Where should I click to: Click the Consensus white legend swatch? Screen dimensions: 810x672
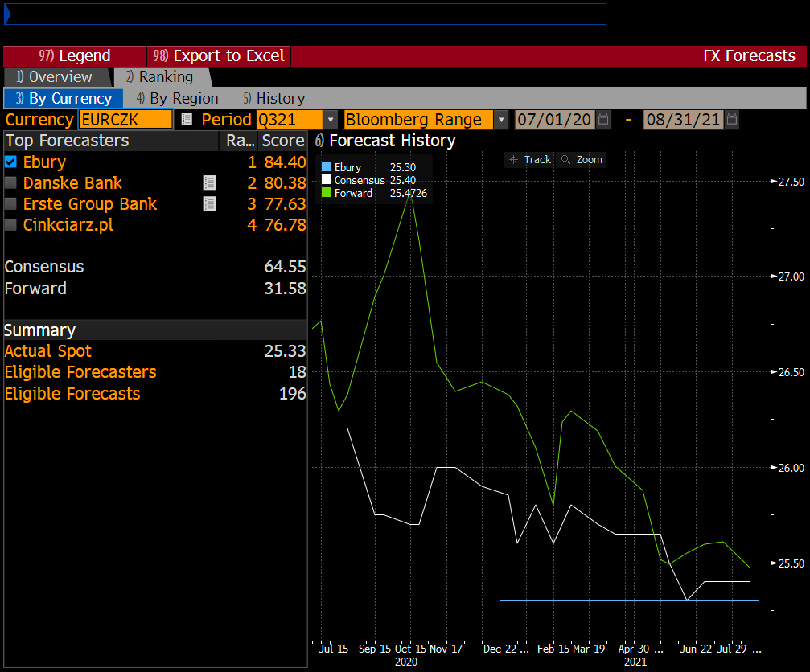click(x=327, y=180)
